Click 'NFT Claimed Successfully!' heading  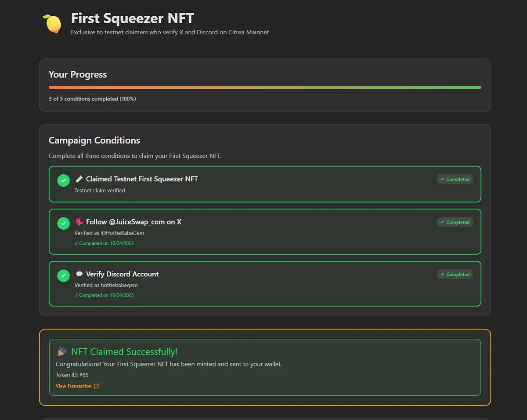(124, 352)
